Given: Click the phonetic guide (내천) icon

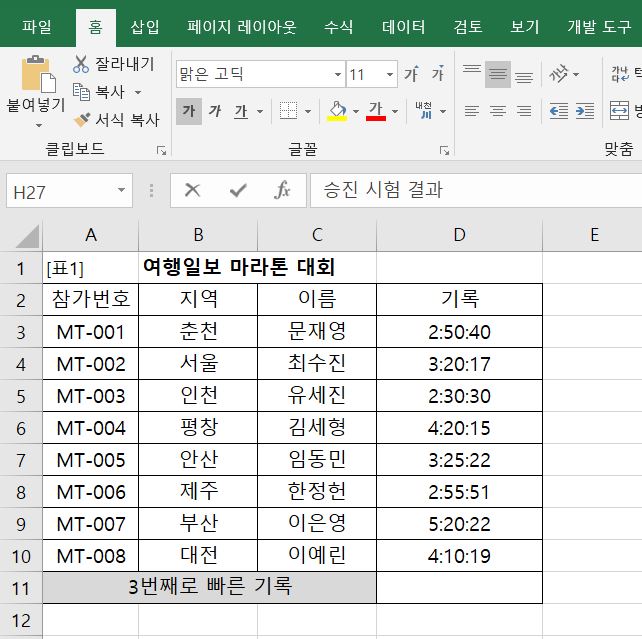Looking at the screenshot, I should 424,111.
